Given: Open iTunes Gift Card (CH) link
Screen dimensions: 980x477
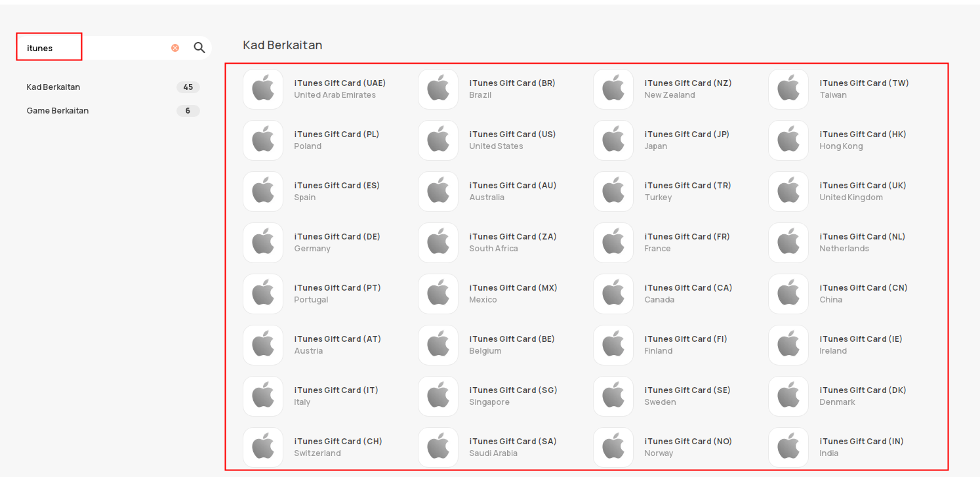Looking at the screenshot, I should click(338, 442).
